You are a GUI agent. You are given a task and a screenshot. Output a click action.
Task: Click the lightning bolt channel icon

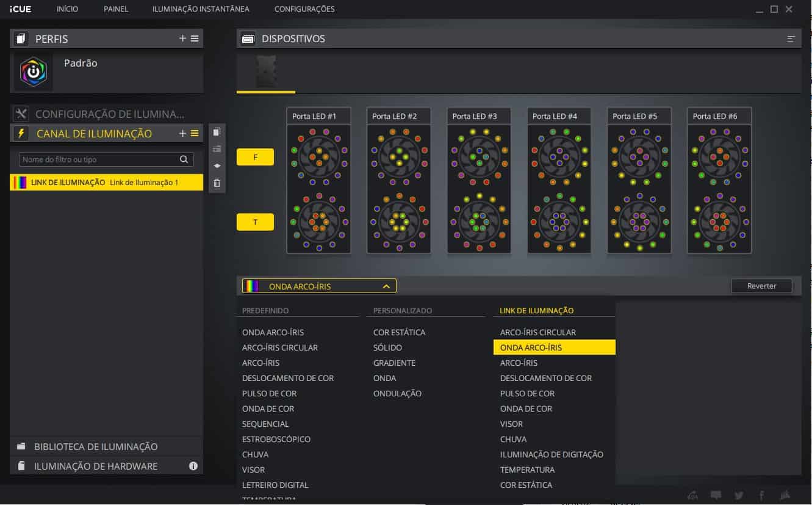click(21, 133)
